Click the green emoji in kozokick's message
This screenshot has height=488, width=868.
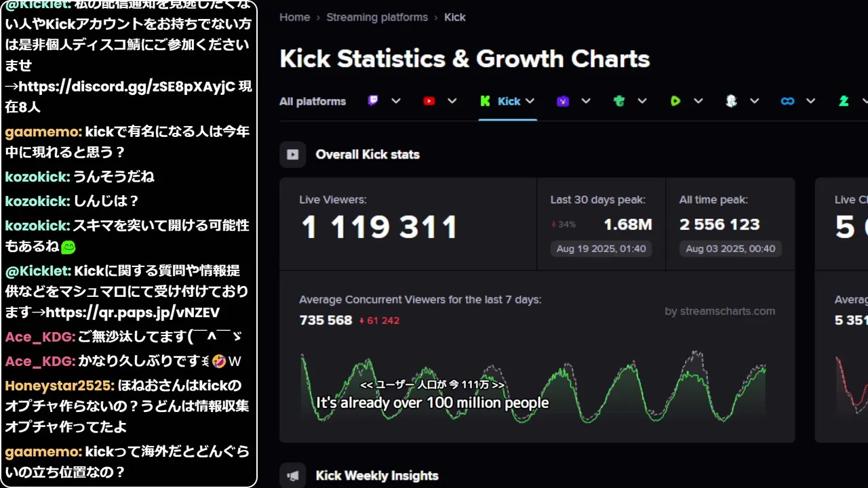coord(68,248)
